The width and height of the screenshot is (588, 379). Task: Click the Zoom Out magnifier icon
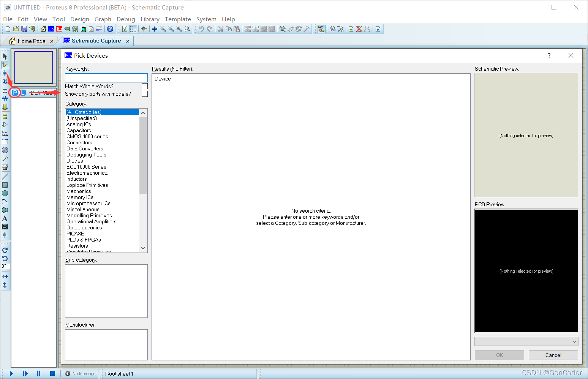coord(171,29)
